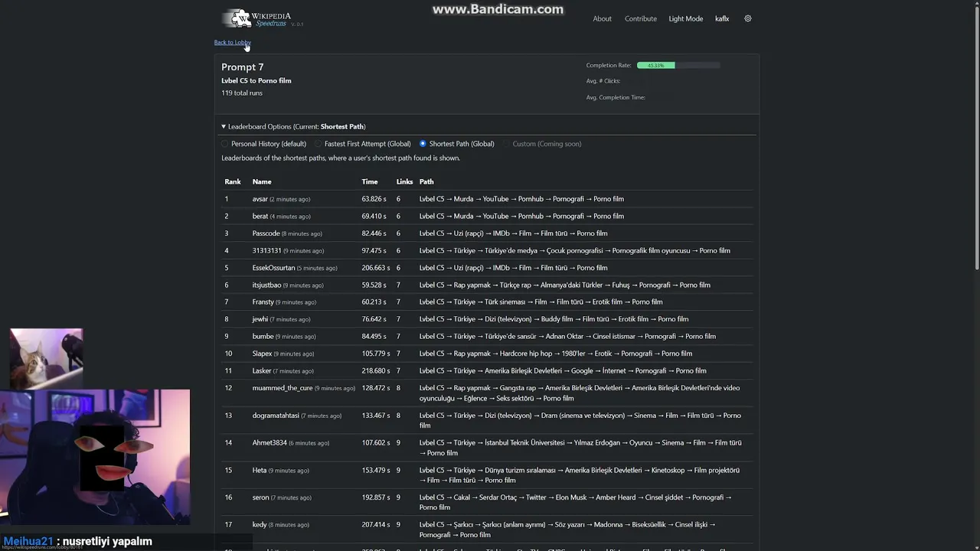Click the page's vertical scrollbar

click(x=976, y=153)
